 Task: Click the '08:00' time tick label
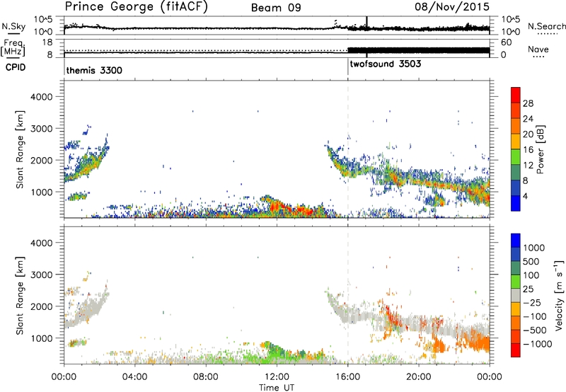click(x=206, y=377)
